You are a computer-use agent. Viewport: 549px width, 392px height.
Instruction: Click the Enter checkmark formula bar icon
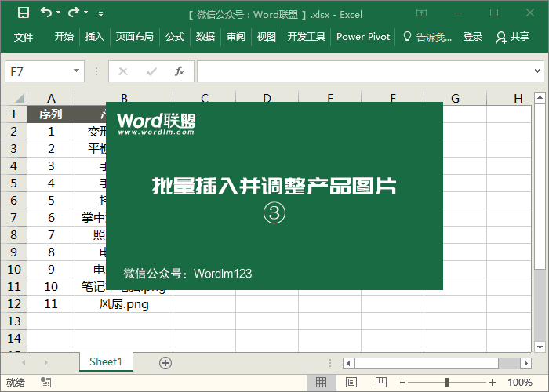pos(151,71)
